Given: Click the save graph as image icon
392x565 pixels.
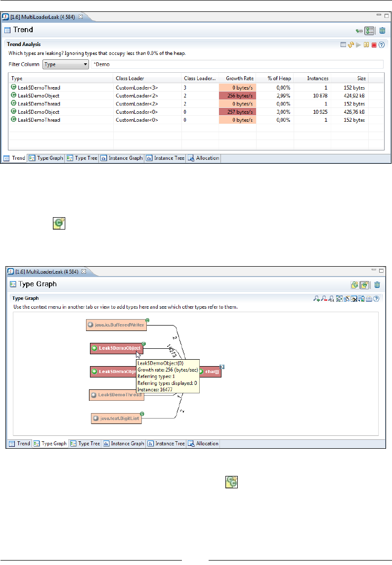Looking at the screenshot, I should tap(361, 299).
